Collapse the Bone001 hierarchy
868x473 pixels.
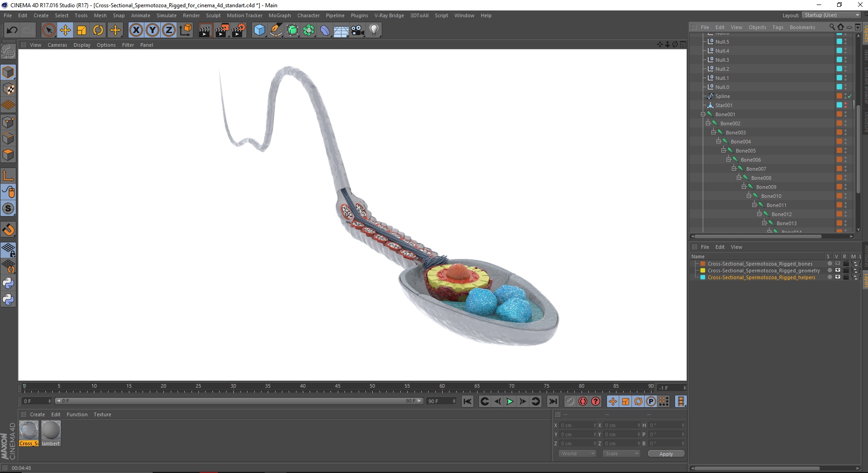point(703,114)
